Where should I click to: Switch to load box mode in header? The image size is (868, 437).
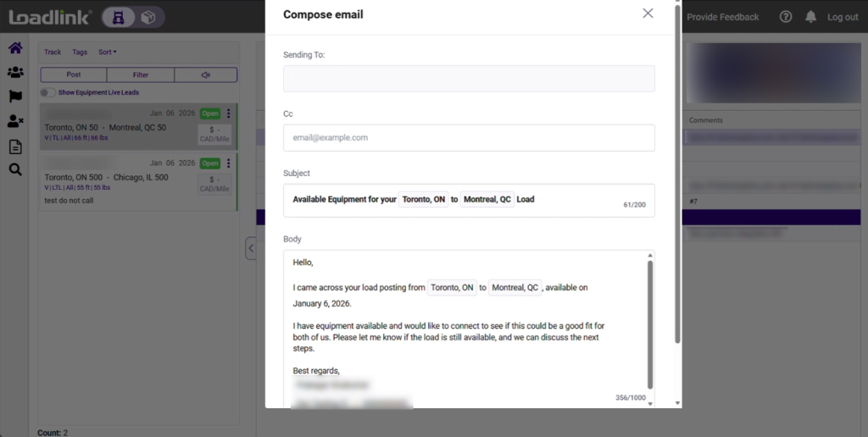tap(147, 17)
